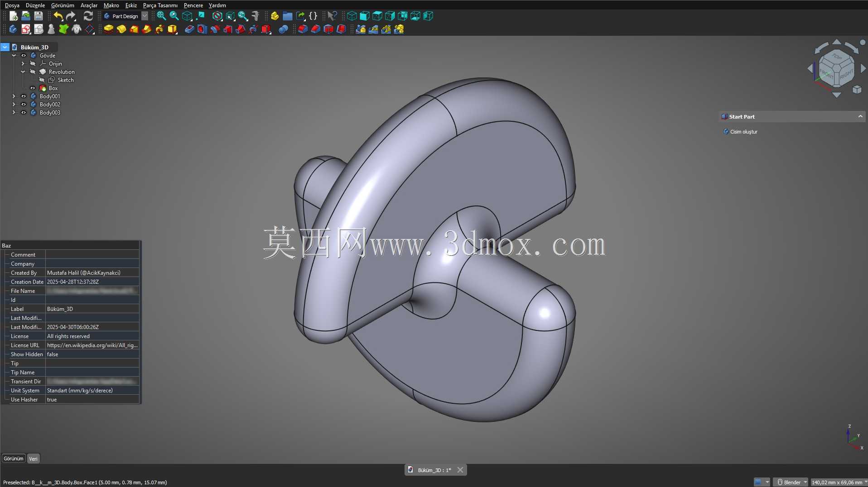Screen dimensions: 868x487
Task: Collapse the Revolution tree node
Action: [x=23, y=72]
